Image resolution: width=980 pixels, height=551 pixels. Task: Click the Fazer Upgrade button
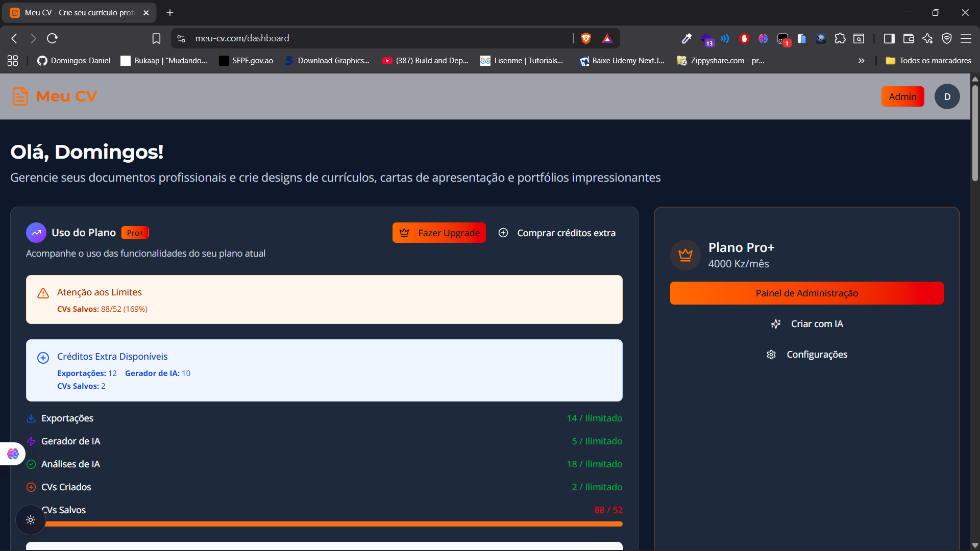pyautogui.click(x=439, y=233)
